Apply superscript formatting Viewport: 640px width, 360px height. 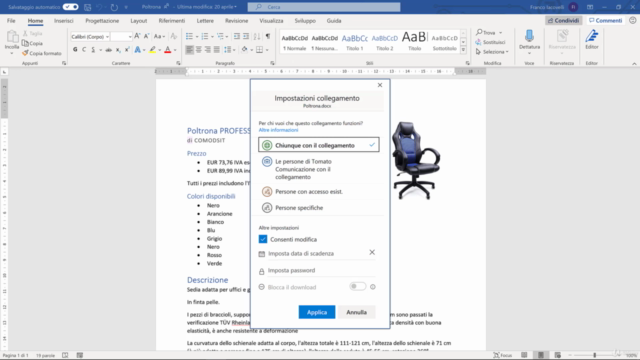click(x=127, y=49)
